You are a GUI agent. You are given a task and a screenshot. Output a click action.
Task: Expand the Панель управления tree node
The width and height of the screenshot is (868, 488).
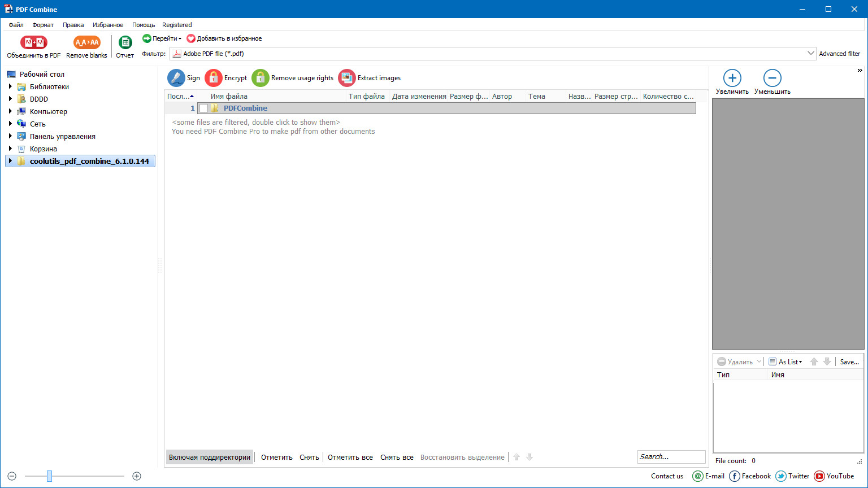[x=10, y=136]
